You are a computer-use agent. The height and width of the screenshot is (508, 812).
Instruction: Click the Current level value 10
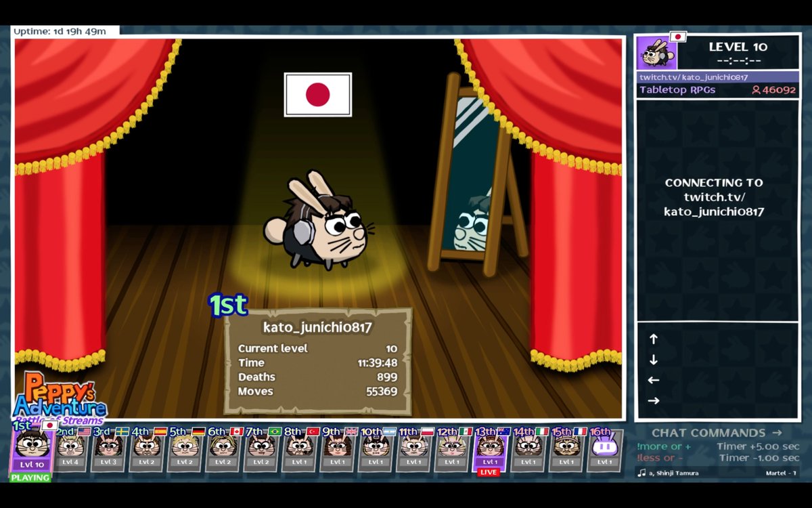(391, 349)
